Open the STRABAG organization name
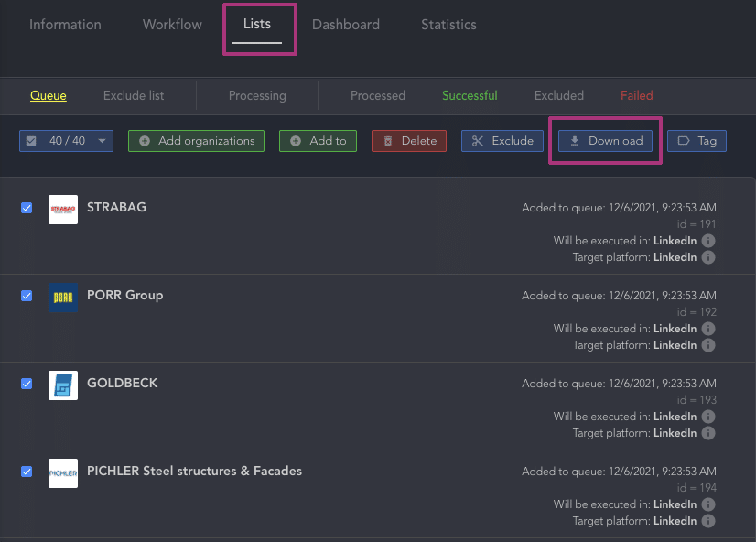Viewport: 756px width, 542px height. pos(116,207)
